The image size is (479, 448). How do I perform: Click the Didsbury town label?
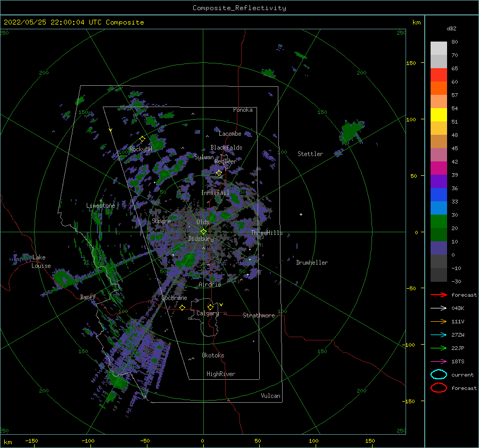201,239
